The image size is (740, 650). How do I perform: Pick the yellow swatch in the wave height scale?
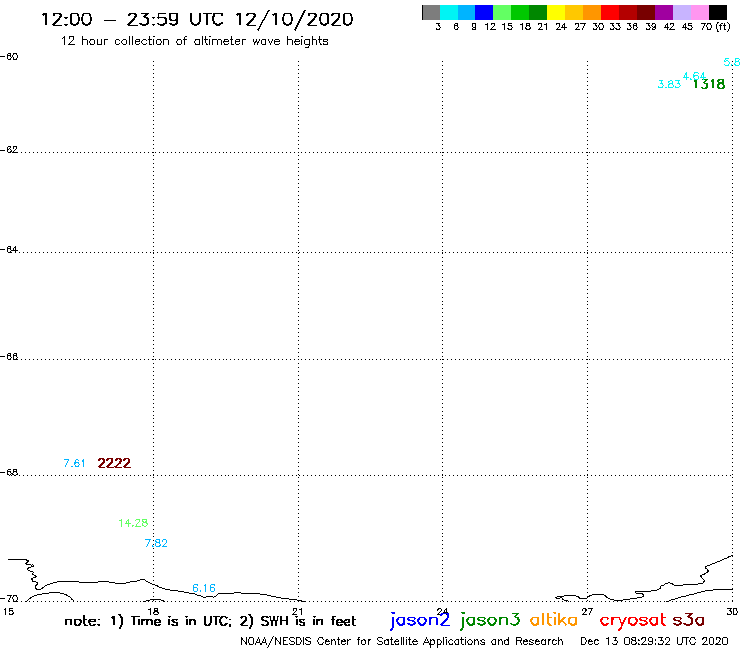(x=556, y=12)
